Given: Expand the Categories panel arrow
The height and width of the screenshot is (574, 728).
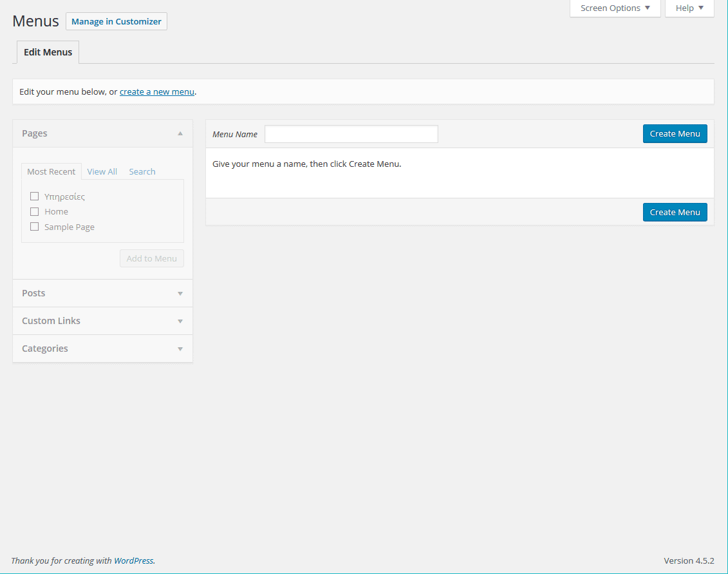Looking at the screenshot, I should (180, 349).
